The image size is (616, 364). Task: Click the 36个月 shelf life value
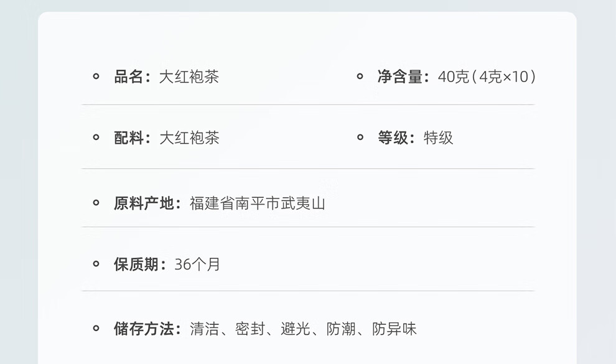[x=197, y=264]
